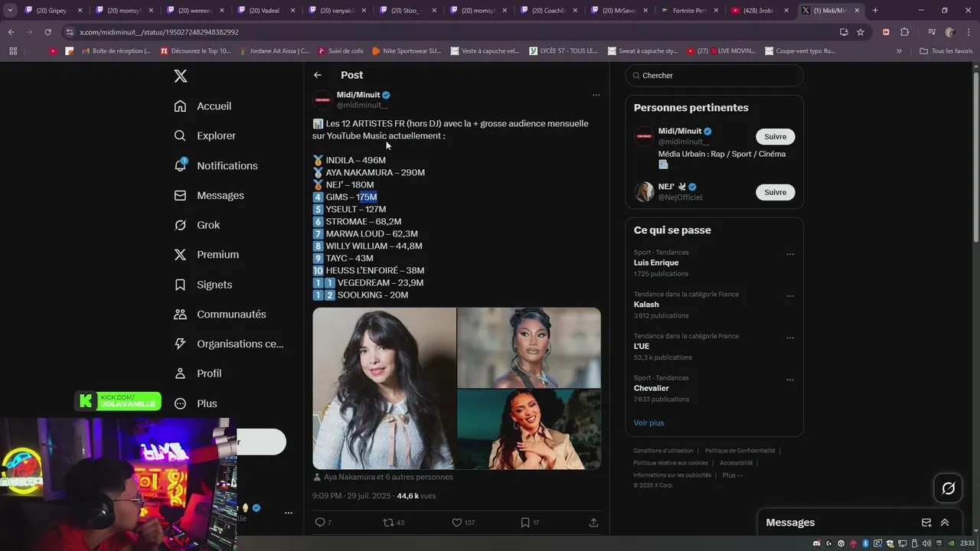Open the Accueil home page

(x=203, y=106)
